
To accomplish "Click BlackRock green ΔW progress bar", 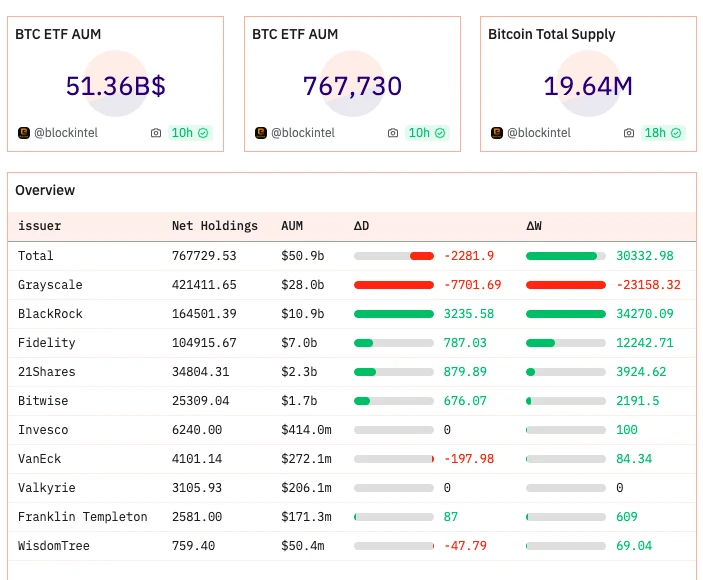I will click(566, 314).
